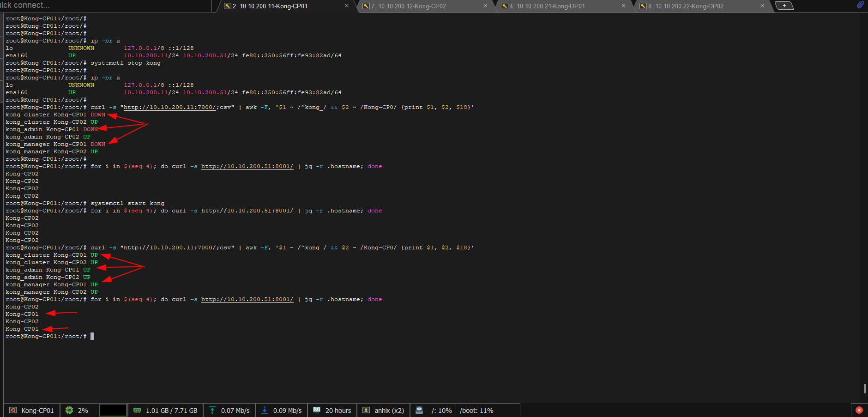The width and height of the screenshot is (868, 417).
Task: Click the /: 10% disk usage entry
Action: 441,411
